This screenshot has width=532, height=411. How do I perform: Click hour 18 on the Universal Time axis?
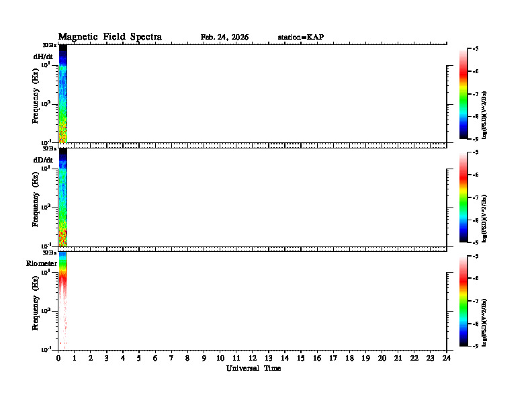[349, 359]
